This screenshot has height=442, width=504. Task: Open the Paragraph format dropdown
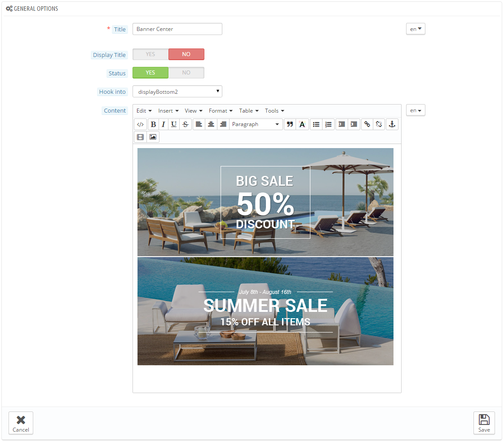(256, 125)
